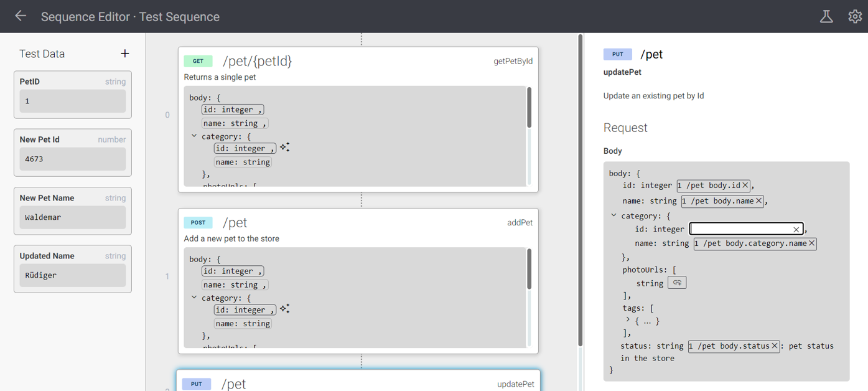The width and height of the screenshot is (868, 391).
Task: Remove the /pet body.name link
Action: pos(758,200)
